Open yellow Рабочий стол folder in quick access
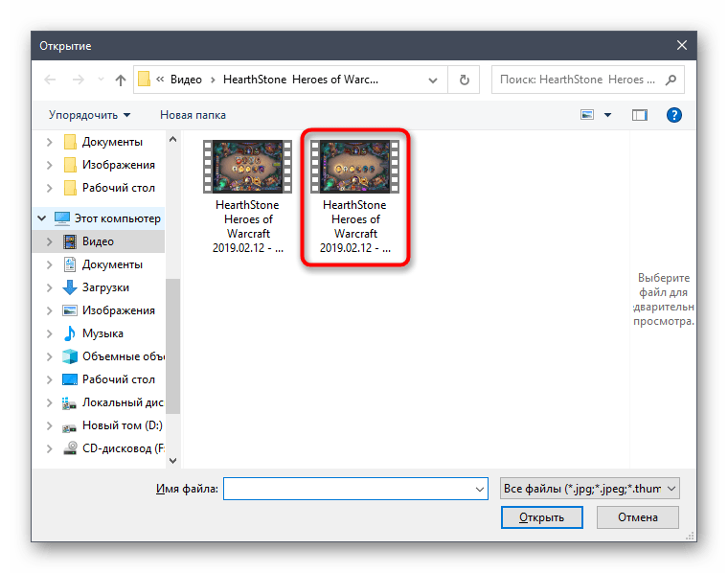The image size is (728, 573). [x=109, y=188]
